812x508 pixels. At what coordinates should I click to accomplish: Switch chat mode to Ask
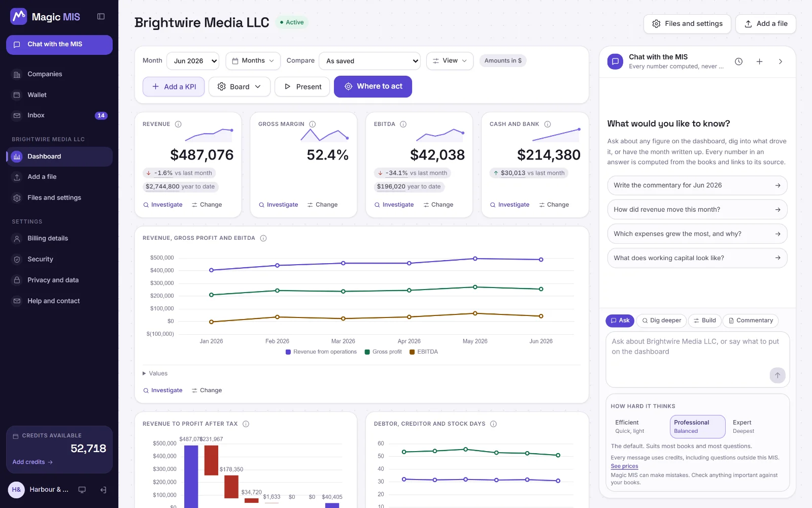click(620, 321)
